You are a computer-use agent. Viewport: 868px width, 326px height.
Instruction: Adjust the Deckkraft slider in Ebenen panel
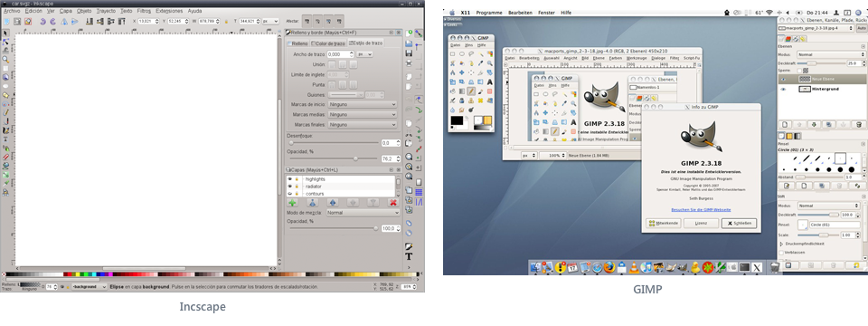821,63
